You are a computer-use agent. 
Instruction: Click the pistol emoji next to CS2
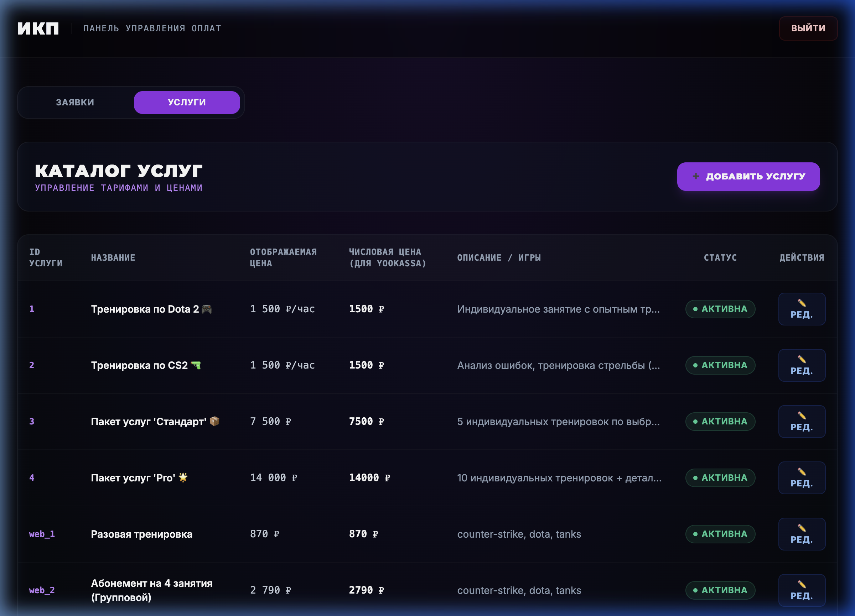[x=196, y=365]
